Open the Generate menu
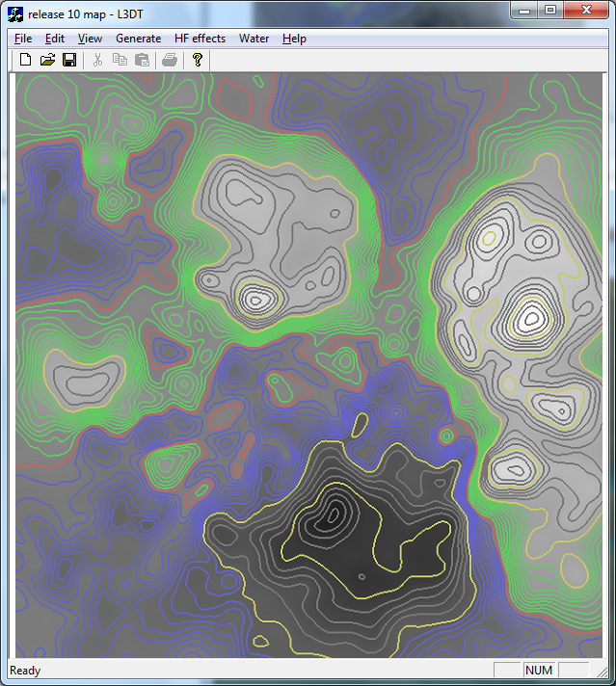 [138, 39]
